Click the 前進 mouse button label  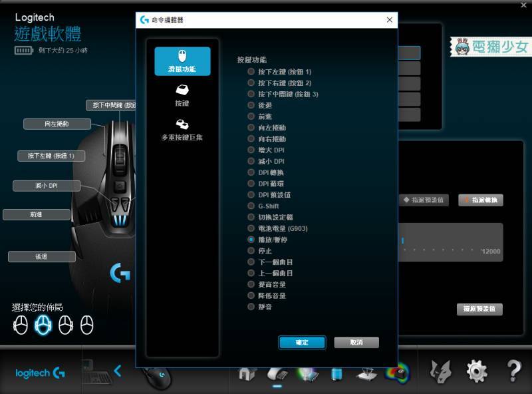37,215
